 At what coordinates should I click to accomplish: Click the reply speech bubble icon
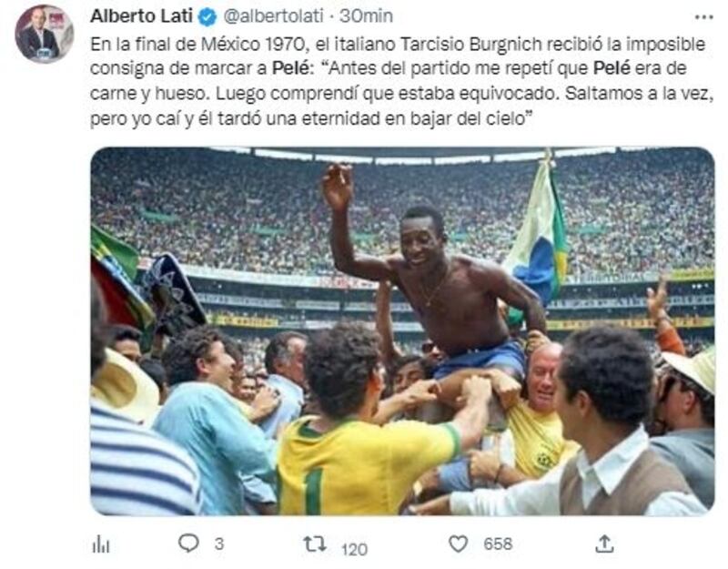point(188,543)
